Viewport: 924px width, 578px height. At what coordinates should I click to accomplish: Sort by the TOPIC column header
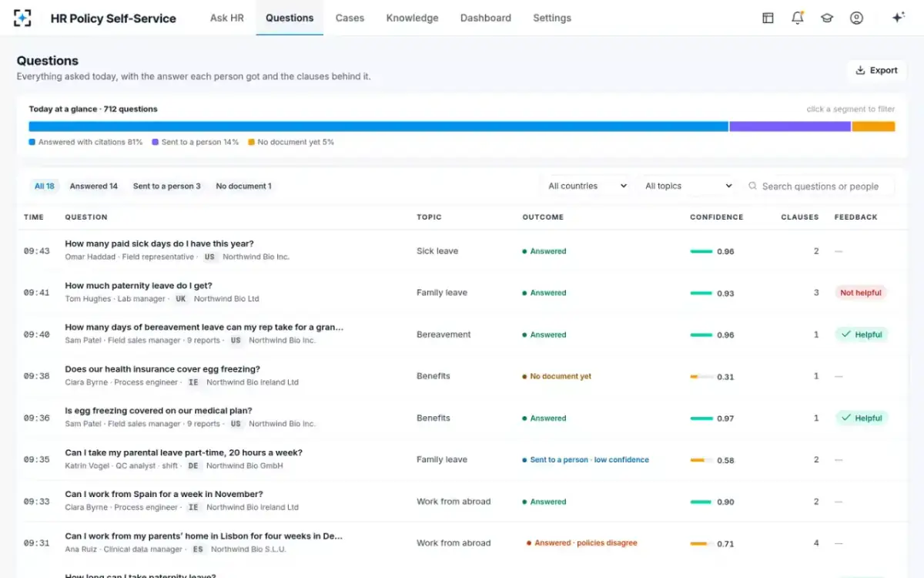429,217
